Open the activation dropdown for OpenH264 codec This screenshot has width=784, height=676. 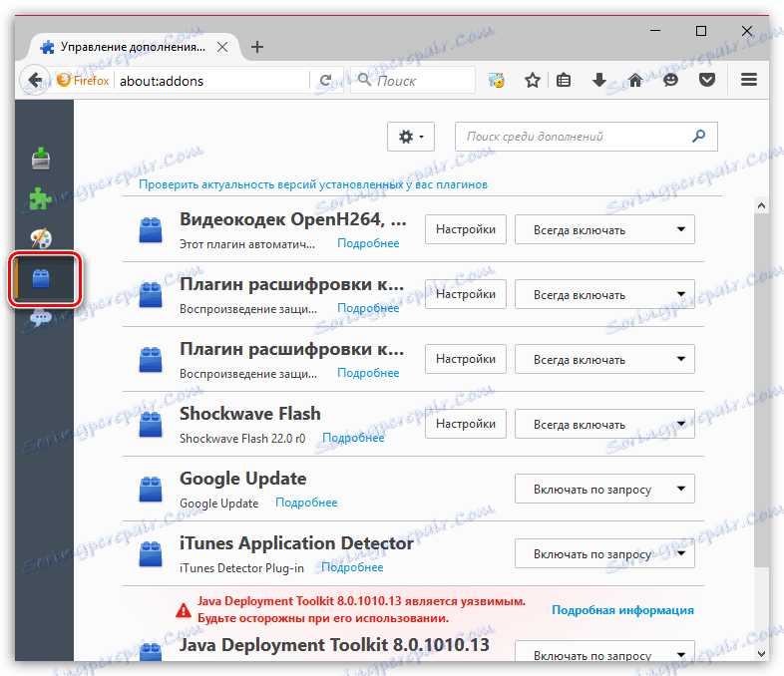coord(604,229)
